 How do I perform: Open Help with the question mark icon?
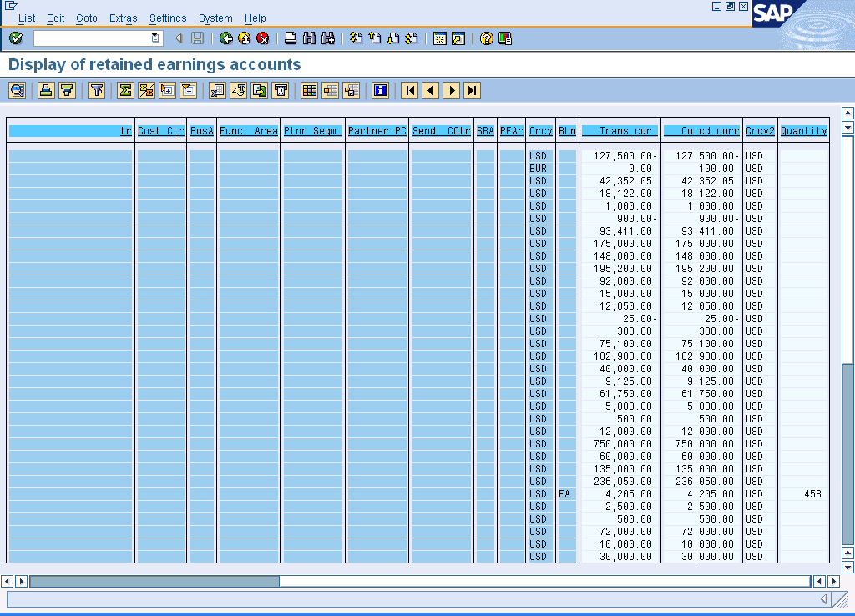(487, 38)
